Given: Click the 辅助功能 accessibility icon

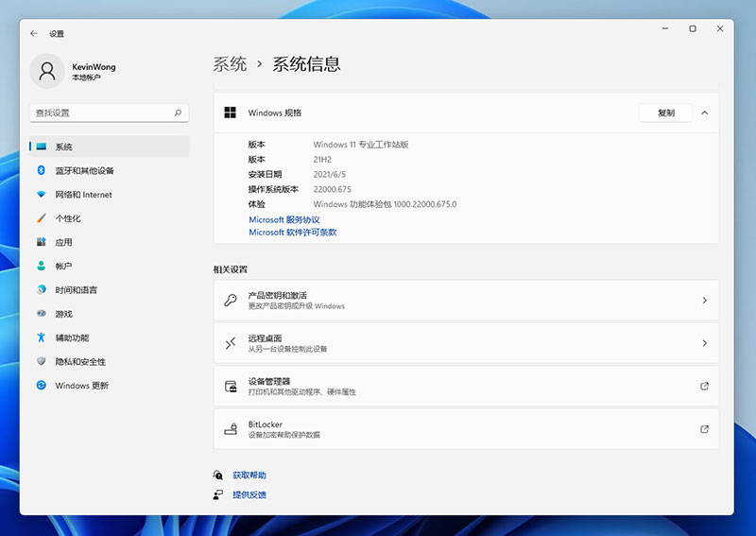Looking at the screenshot, I should click(x=42, y=337).
